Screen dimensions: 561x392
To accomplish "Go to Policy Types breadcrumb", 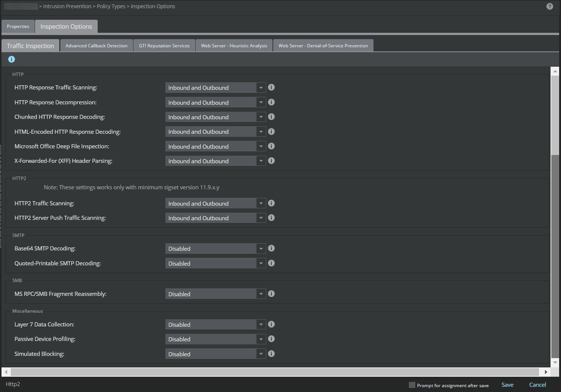I will [x=111, y=6].
